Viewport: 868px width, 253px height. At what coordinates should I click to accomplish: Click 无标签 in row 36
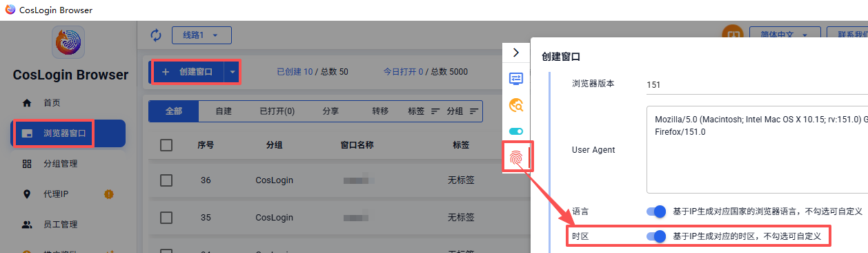(461, 180)
